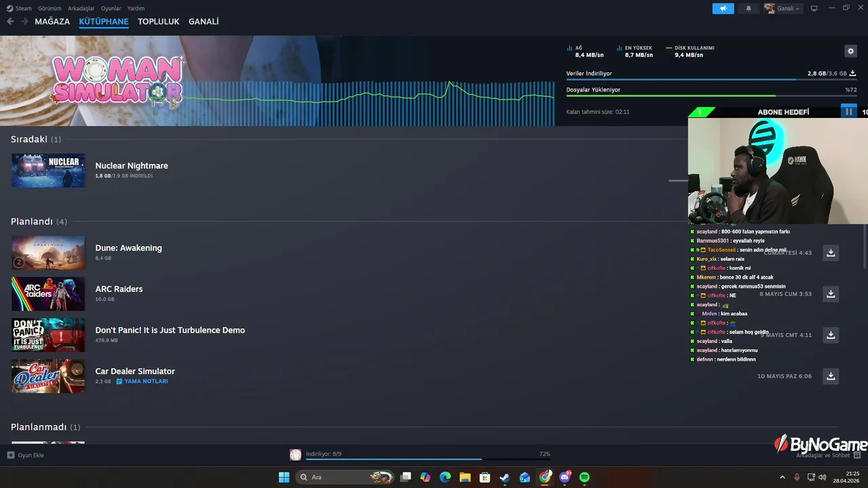868x488 pixels.
Task: Open ARC Raiders thumbnail
Action: (x=48, y=294)
